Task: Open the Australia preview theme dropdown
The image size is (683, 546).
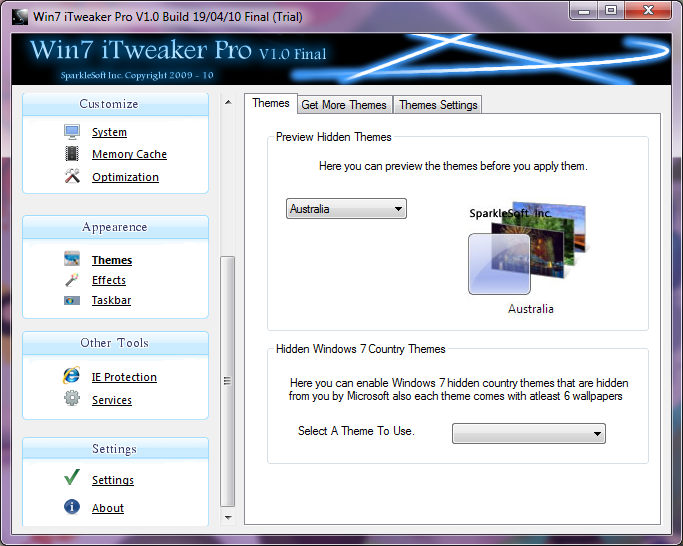Action: 346,209
